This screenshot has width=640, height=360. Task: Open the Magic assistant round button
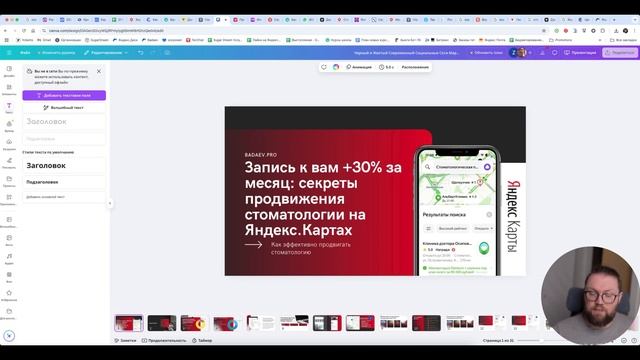[x=9, y=336]
